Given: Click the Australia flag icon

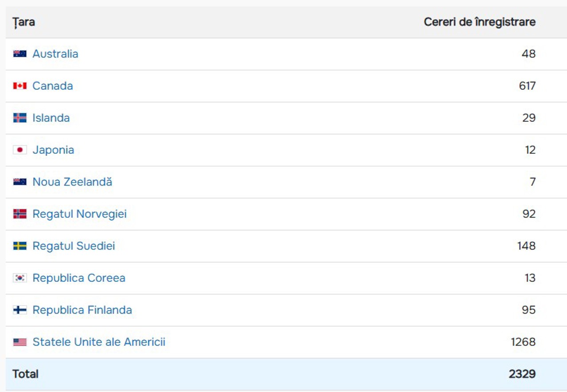Looking at the screenshot, I should (19, 54).
